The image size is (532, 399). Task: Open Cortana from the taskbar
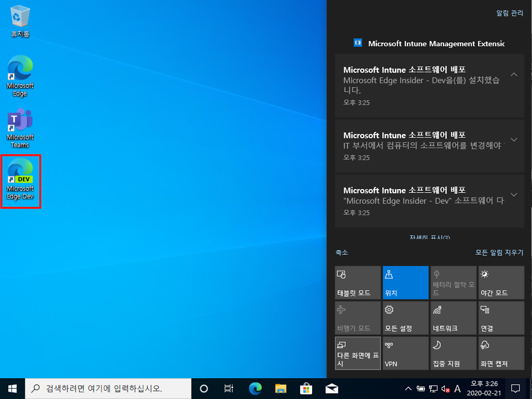coord(204,389)
